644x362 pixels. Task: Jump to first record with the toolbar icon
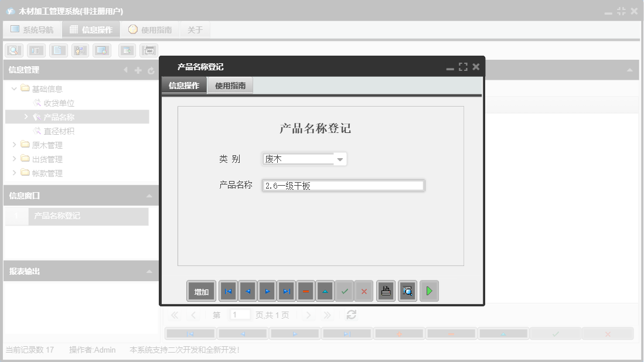227,291
